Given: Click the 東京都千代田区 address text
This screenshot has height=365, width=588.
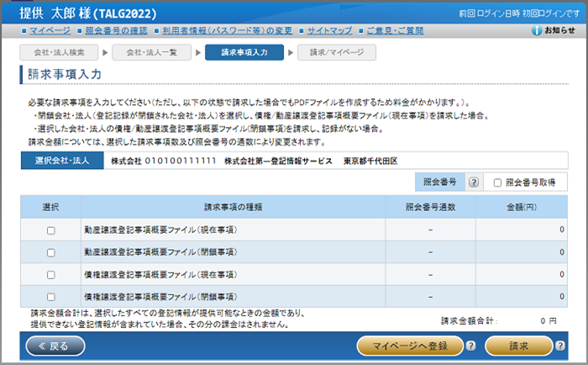Looking at the screenshot, I should (x=370, y=161).
